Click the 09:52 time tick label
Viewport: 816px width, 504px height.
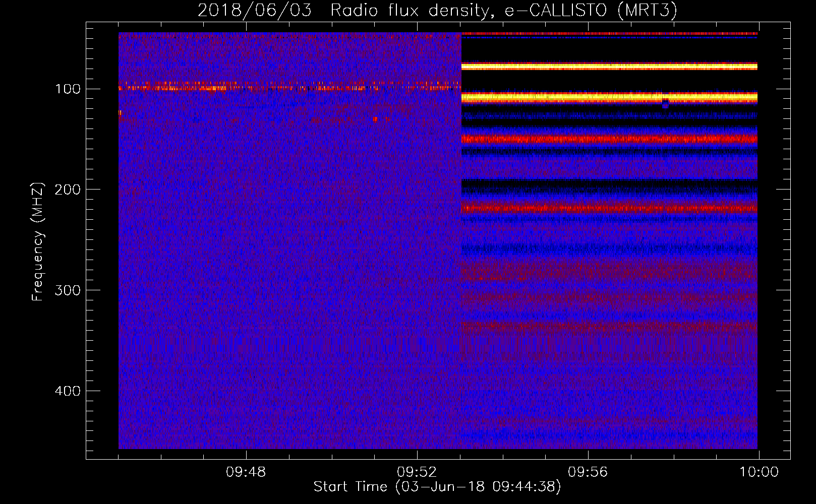417,472
